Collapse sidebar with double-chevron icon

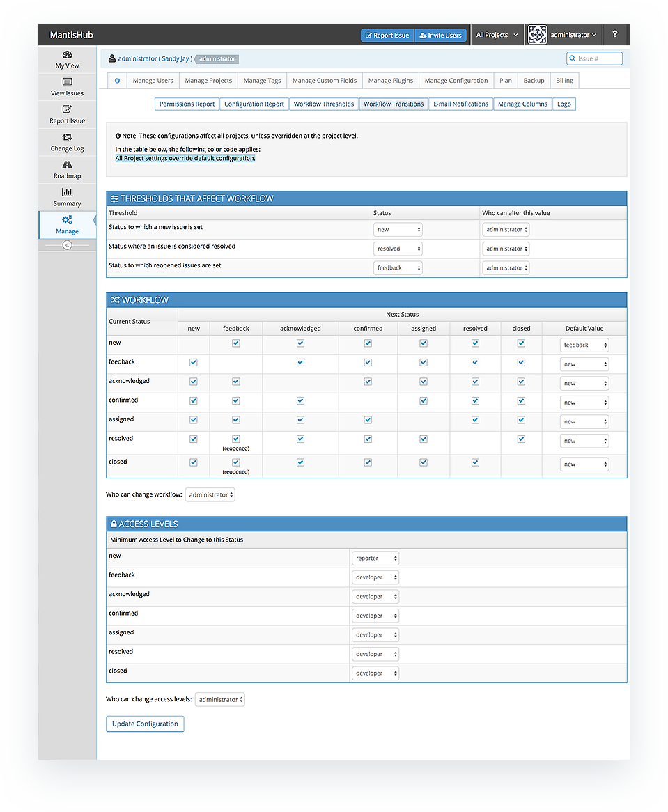68,245
